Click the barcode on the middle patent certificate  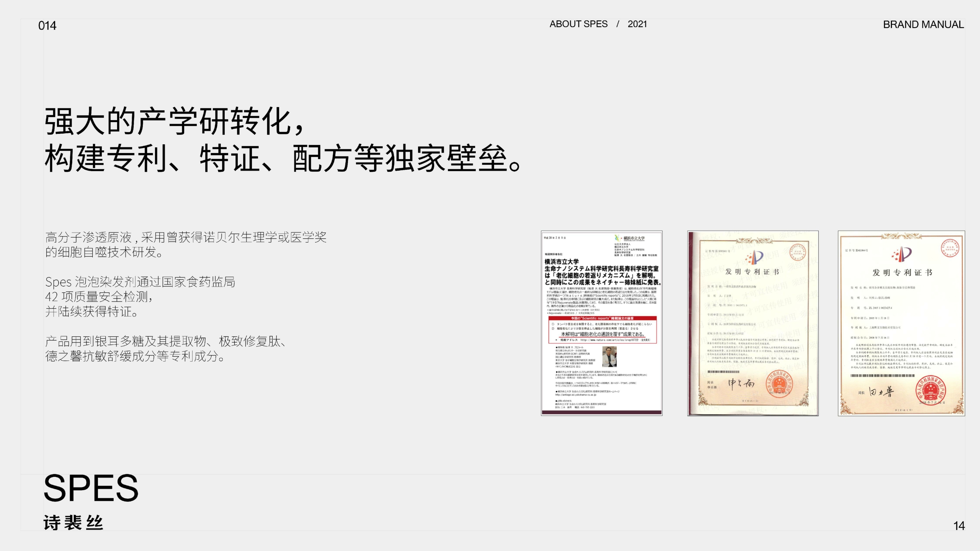(723, 372)
